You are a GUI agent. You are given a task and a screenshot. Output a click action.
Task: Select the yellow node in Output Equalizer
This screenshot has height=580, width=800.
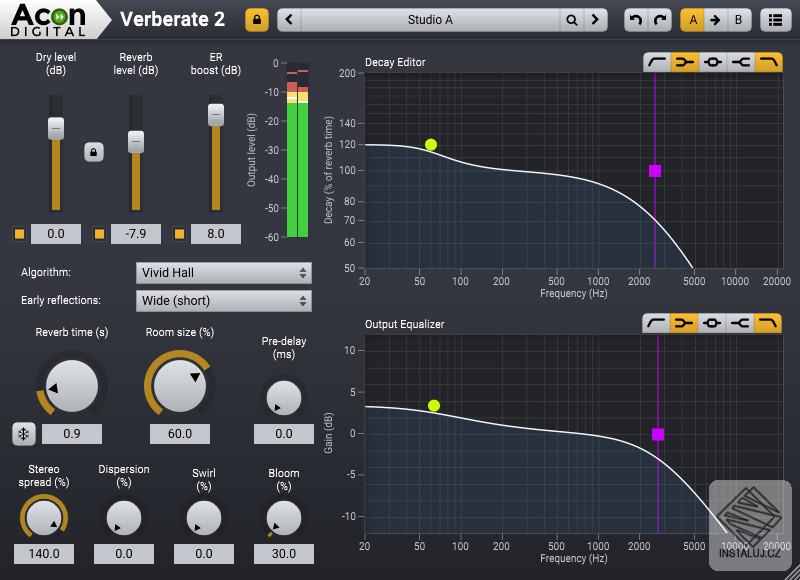click(434, 406)
